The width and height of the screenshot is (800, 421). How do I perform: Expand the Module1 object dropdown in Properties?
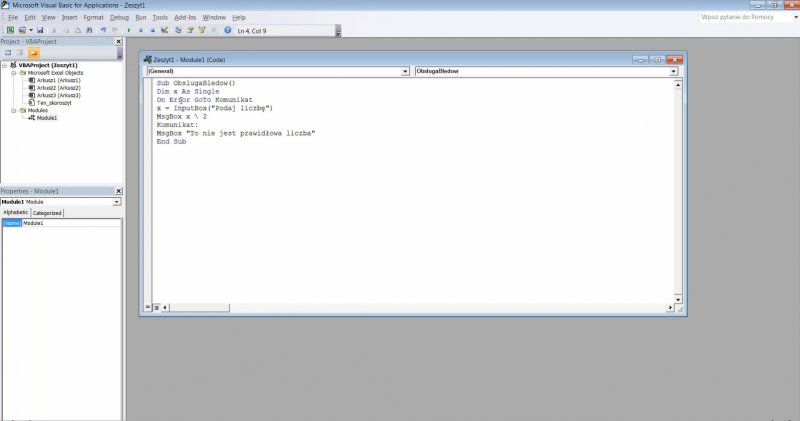pyautogui.click(x=116, y=201)
